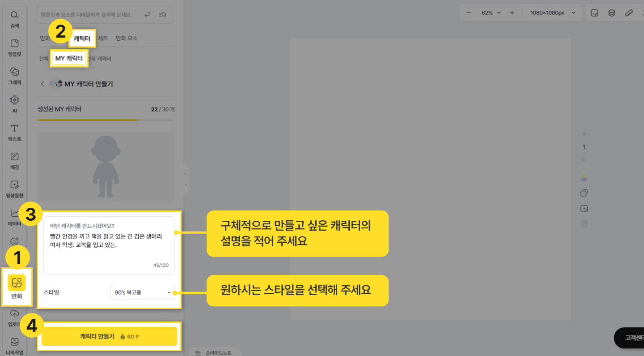
Task: Click the 캐릭터 만들기 button
Action: pyautogui.click(x=110, y=336)
